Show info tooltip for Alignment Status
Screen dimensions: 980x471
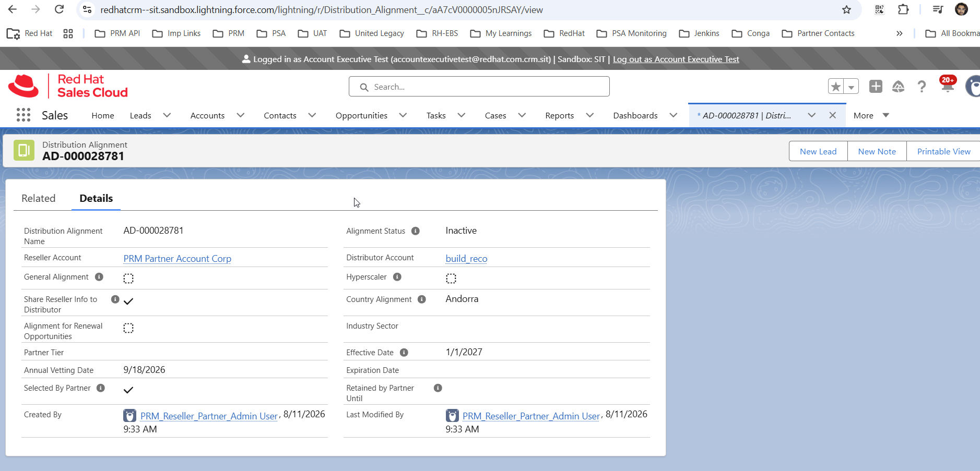416,231
